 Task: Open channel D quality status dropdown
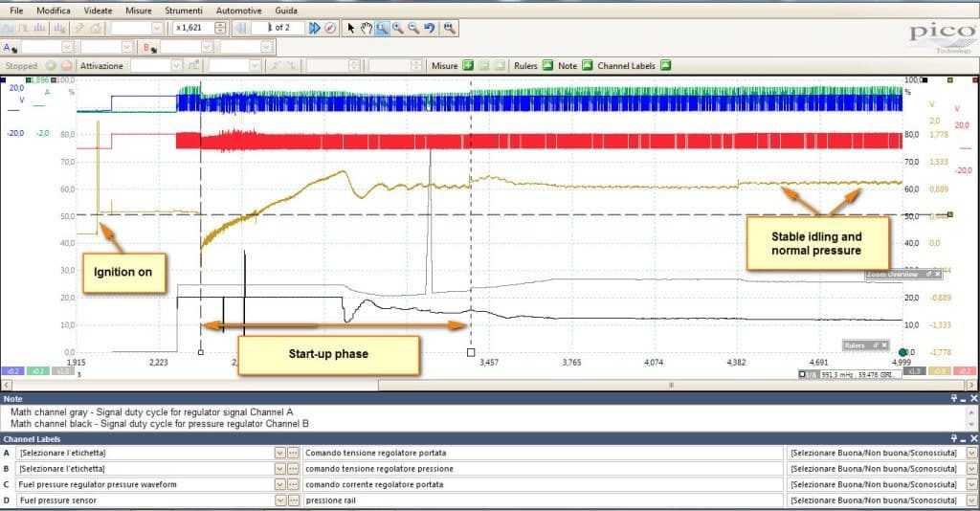(972, 500)
